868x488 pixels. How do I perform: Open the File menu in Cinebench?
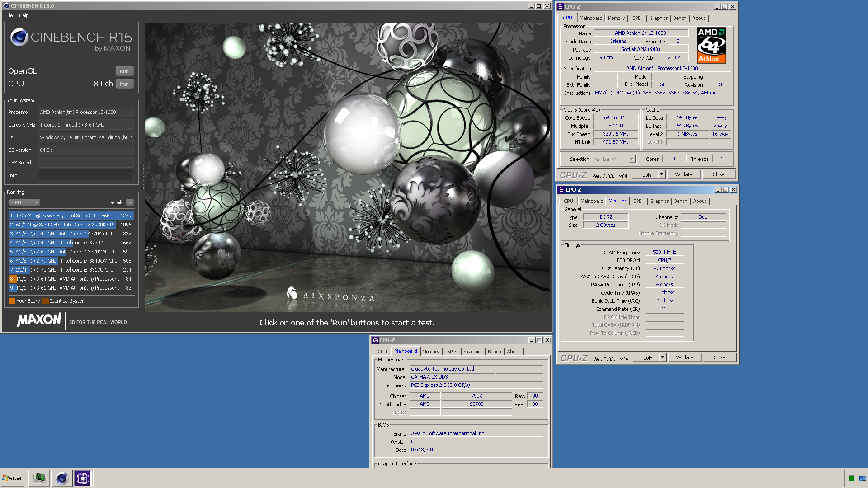(x=9, y=15)
